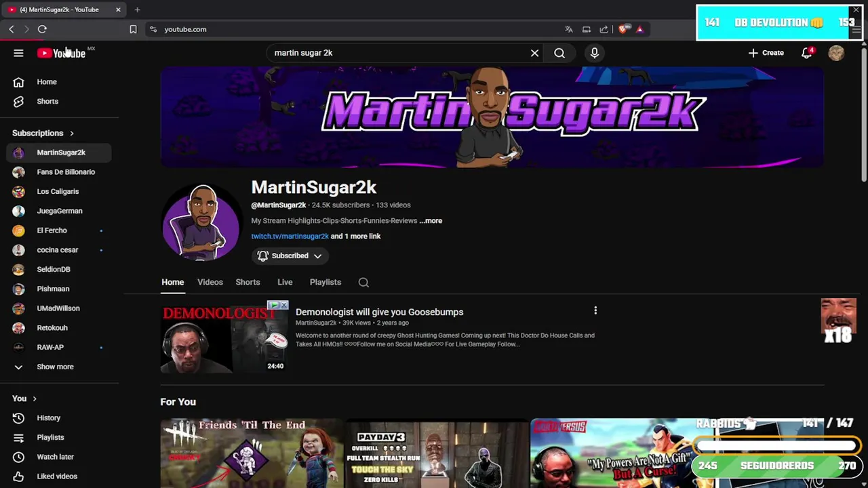This screenshot has width=868, height=488.
Task: Open JuegaGerman channel
Action: [59, 211]
